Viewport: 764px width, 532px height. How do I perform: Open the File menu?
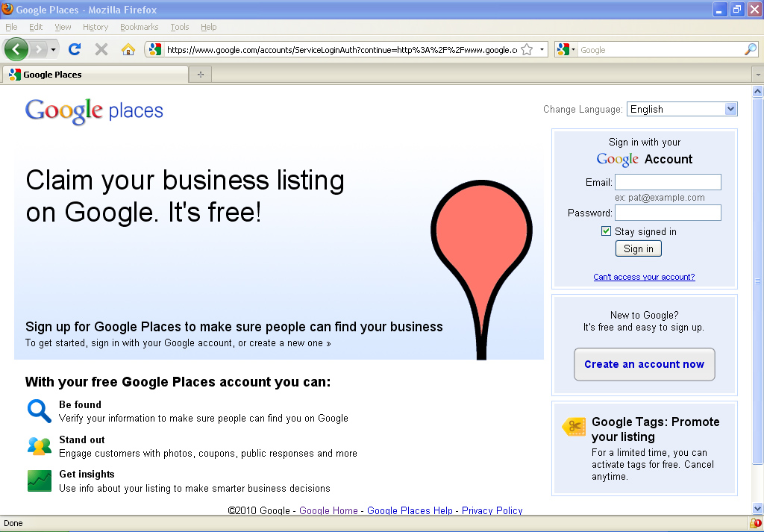[11, 27]
